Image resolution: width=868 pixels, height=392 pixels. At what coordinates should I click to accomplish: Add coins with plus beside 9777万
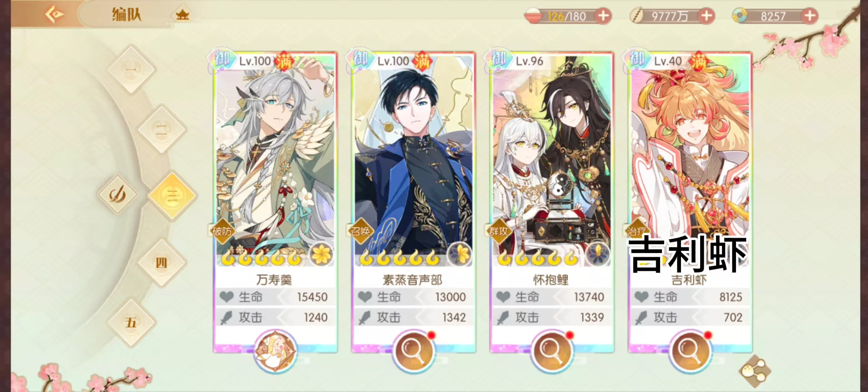pos(706,16)
